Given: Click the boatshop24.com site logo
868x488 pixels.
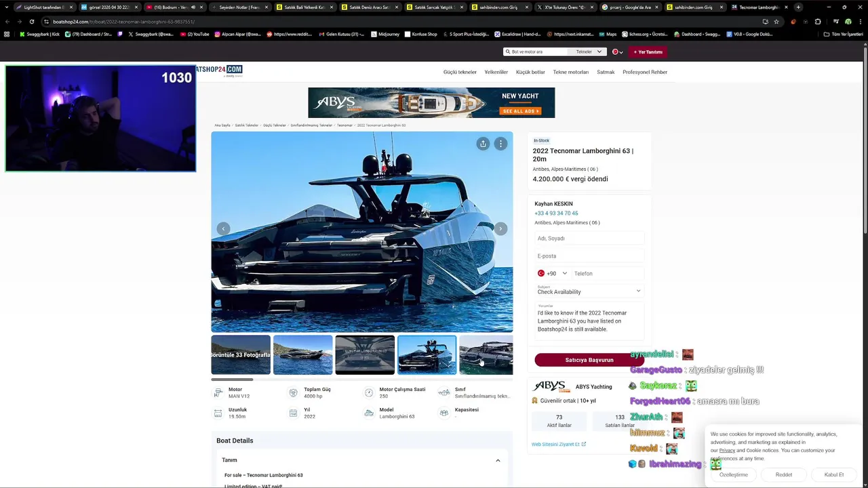Looking at the screenshot, I should tap(219, 70).
